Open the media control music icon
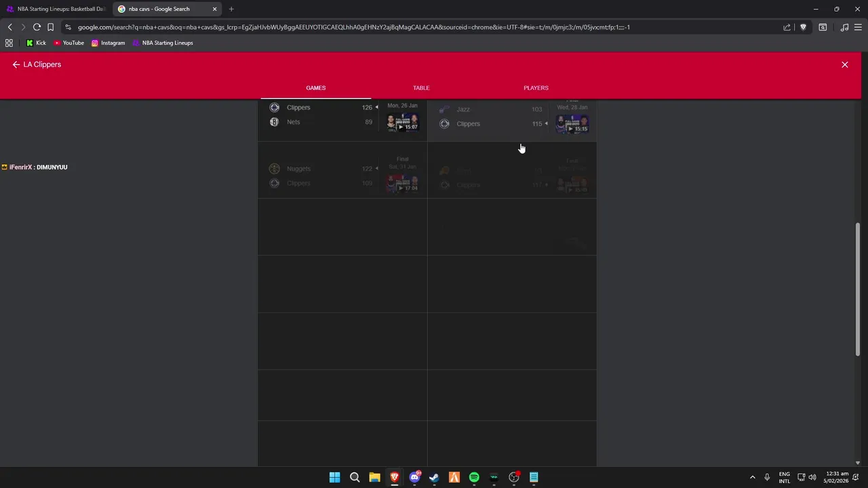Viewport: 868px width, 488px height. pos(844,27)
